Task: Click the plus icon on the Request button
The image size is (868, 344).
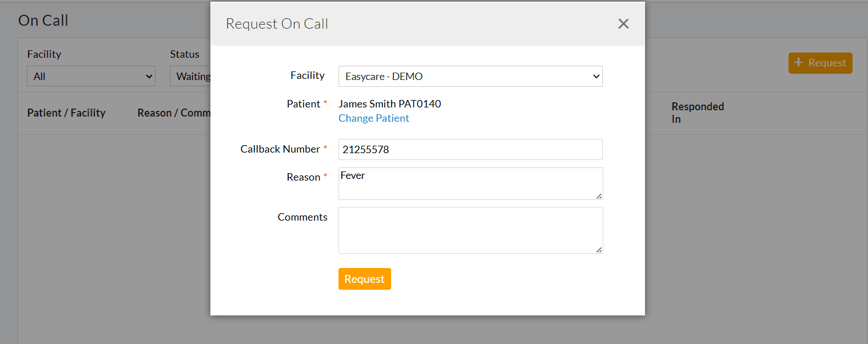Action: [x=800, y=63]
